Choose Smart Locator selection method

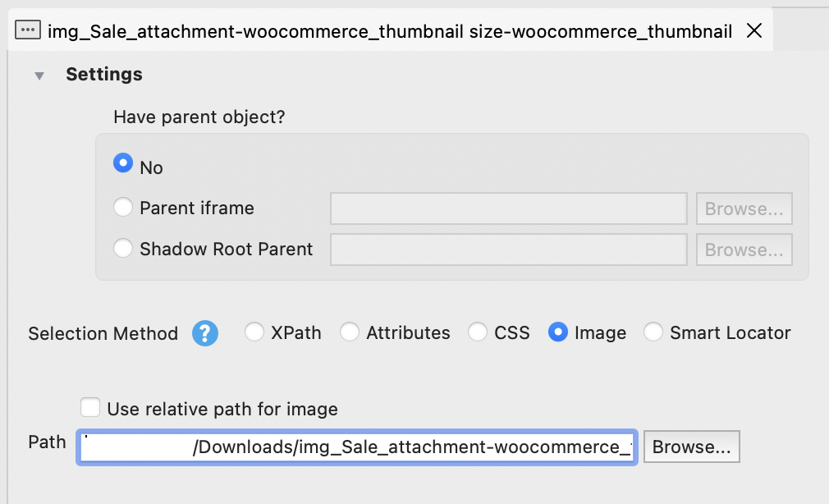click(653, 332)
